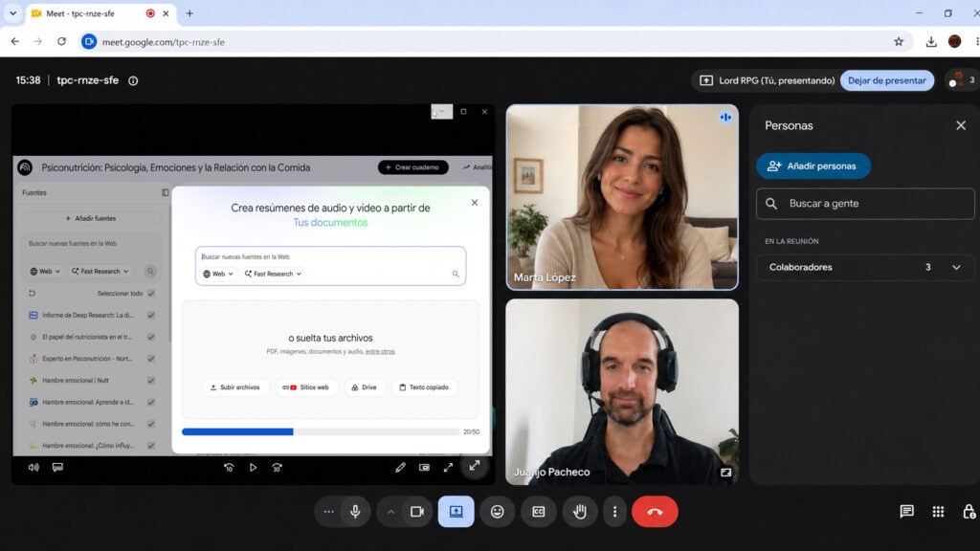Click the web search field in dialog

click(x=330, y=256)
